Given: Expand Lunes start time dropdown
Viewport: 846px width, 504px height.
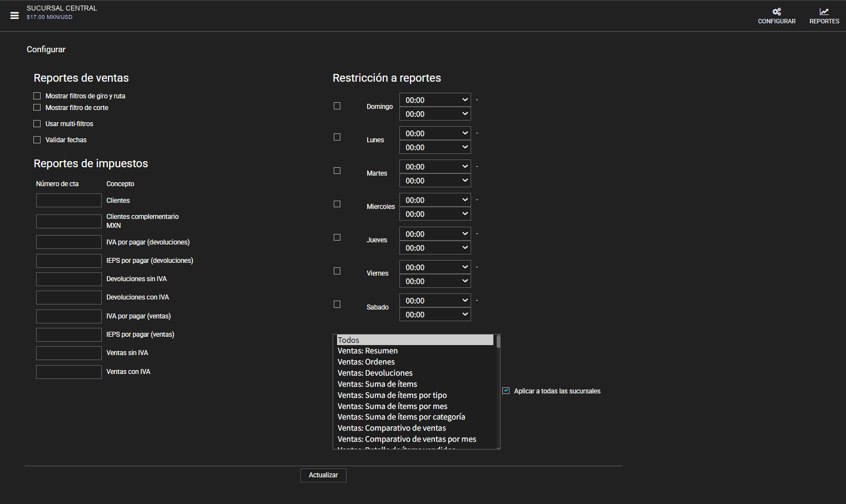Looking at the screenshot, I should tap(435, 133).
